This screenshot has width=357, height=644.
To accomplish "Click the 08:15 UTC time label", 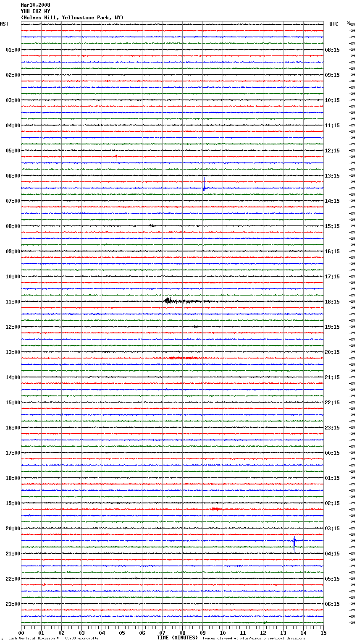I will click(332, 50).
